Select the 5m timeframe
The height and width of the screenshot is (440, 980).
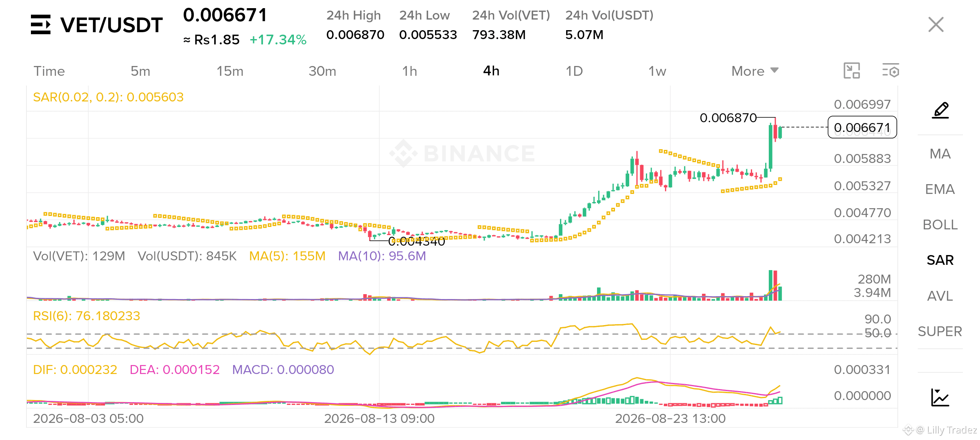click(140, 71)
